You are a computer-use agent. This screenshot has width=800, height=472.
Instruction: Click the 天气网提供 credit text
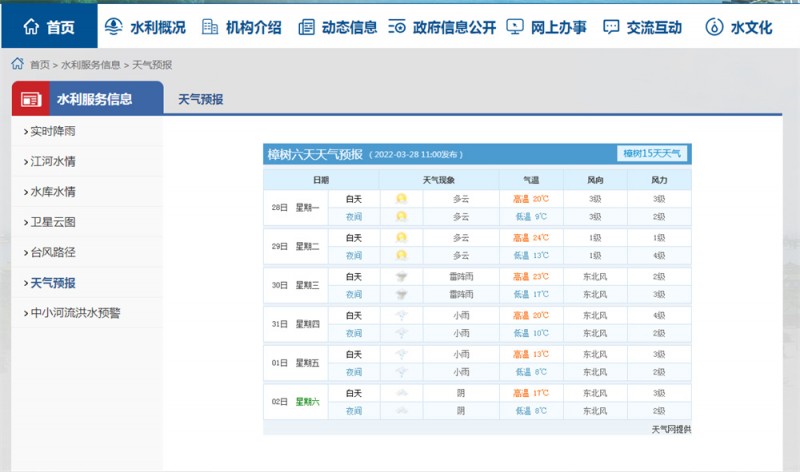[671, 430]
